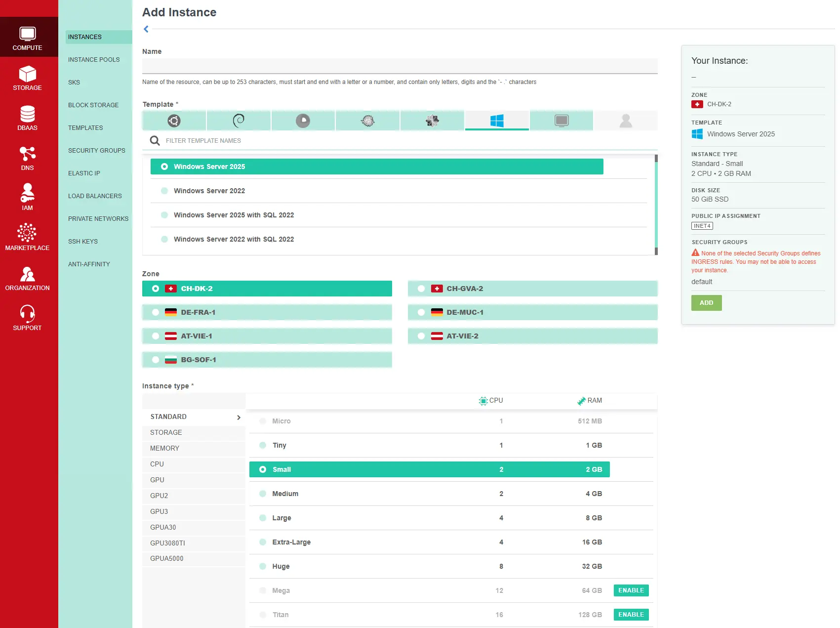This screenshot has height=628, width=840.
Task: Choose the Debian swirl template icon
Action: [239, 121]
